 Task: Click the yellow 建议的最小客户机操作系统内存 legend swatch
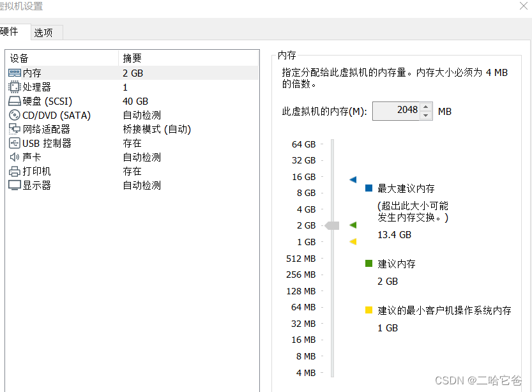click(369, 310)
